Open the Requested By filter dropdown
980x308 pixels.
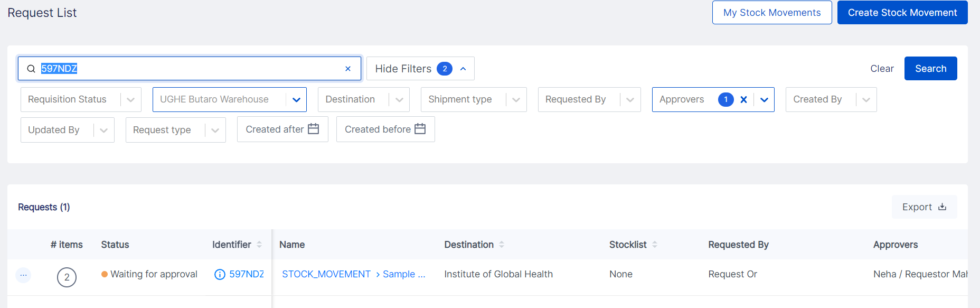pos(630,100)
